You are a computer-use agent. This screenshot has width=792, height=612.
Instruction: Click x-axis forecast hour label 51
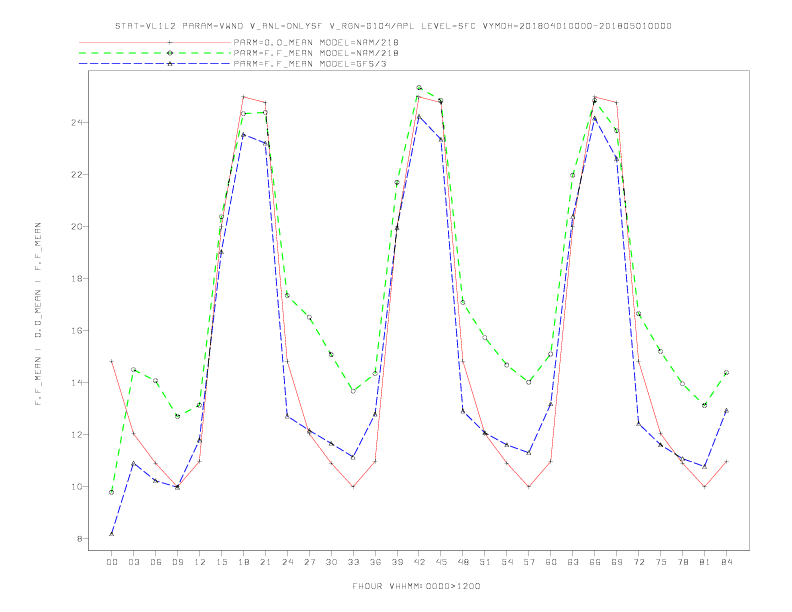point(485,562)
